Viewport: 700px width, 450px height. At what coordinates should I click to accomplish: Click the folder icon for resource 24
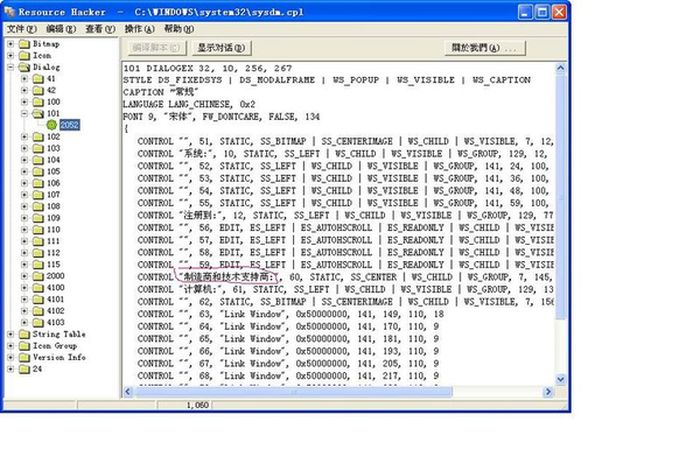(24, 369)
